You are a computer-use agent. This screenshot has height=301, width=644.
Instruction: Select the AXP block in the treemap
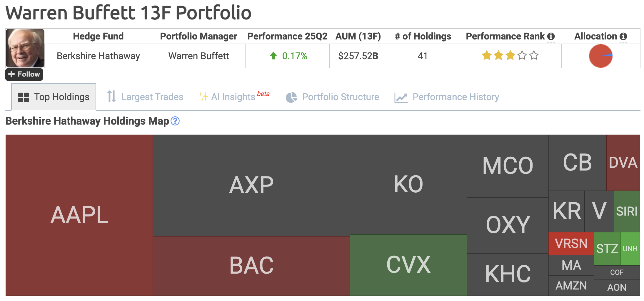click(251, 185)
